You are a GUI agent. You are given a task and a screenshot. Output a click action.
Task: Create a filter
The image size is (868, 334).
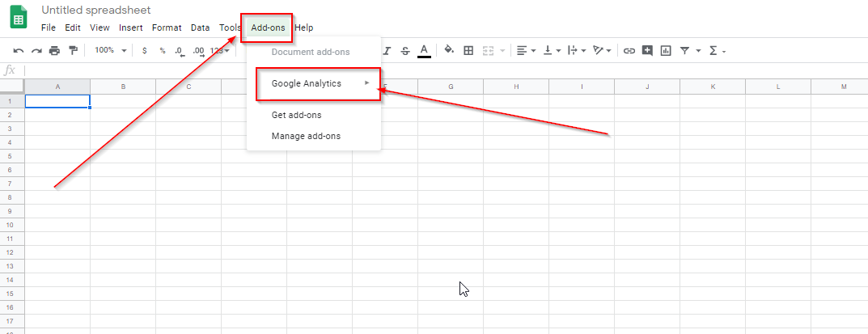684,51
